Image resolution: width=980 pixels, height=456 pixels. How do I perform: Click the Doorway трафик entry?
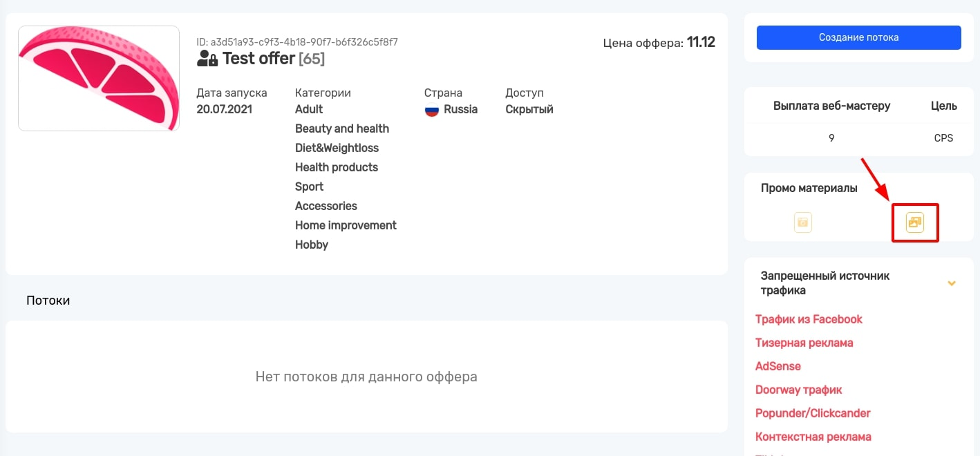pyautogui.click(x=798, y=390)
